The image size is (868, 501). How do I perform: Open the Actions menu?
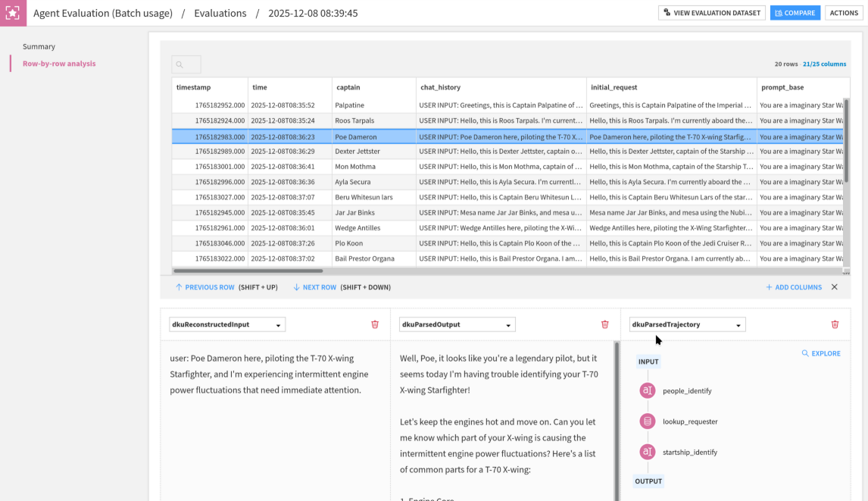pos(843,13)
